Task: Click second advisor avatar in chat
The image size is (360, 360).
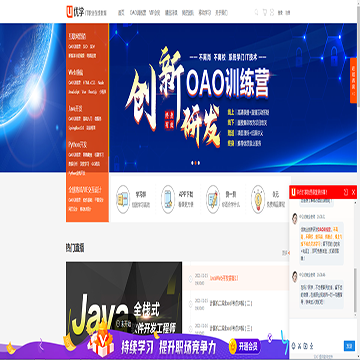Action: click(x=295, y=277)
